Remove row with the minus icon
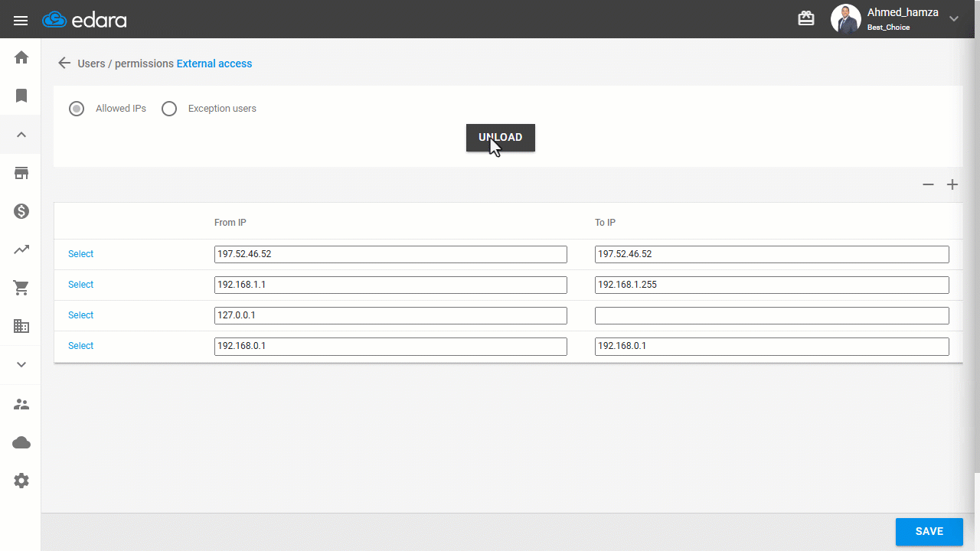Viewport: 980px width, 551px height. [x=928, y=184]
